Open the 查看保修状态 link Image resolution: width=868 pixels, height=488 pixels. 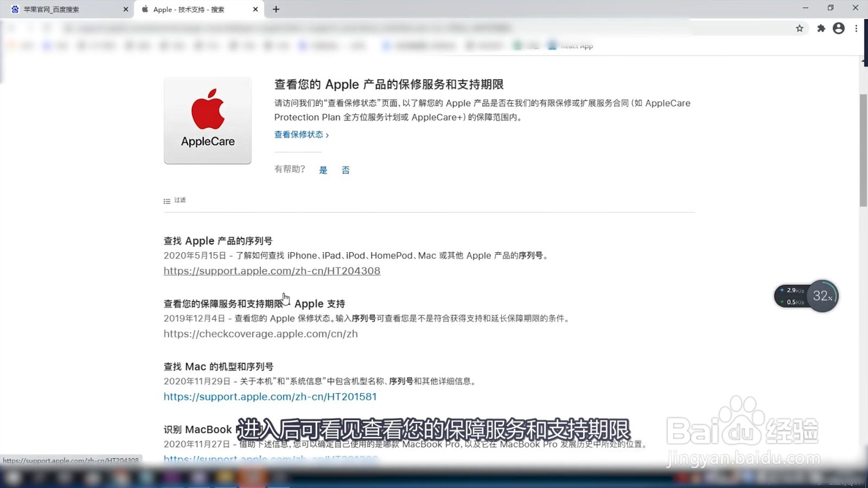pos(302,134)
